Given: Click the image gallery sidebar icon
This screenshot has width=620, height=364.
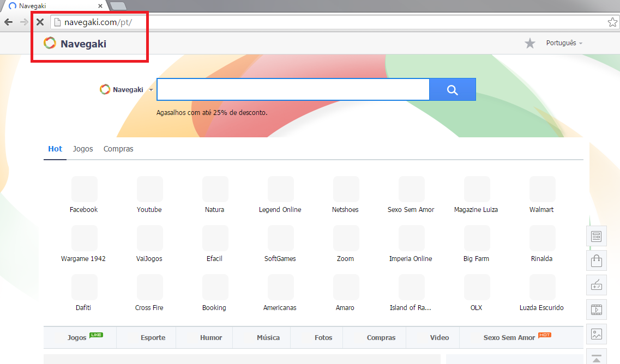Looking at the screenshot, I should 597,334.
